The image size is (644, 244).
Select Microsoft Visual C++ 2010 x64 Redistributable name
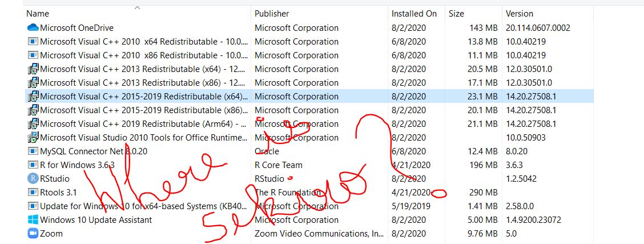144,42
